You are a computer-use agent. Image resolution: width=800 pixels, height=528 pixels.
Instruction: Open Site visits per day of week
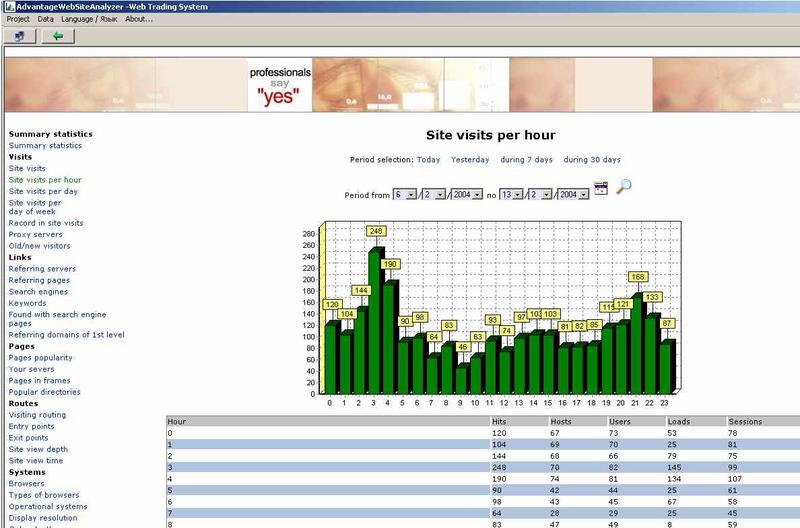(35, 207)
